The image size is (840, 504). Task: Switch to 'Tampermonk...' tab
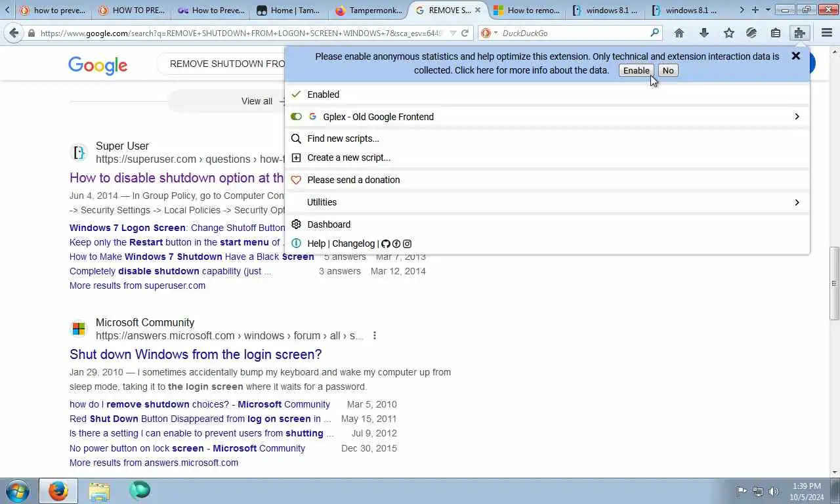369,10
